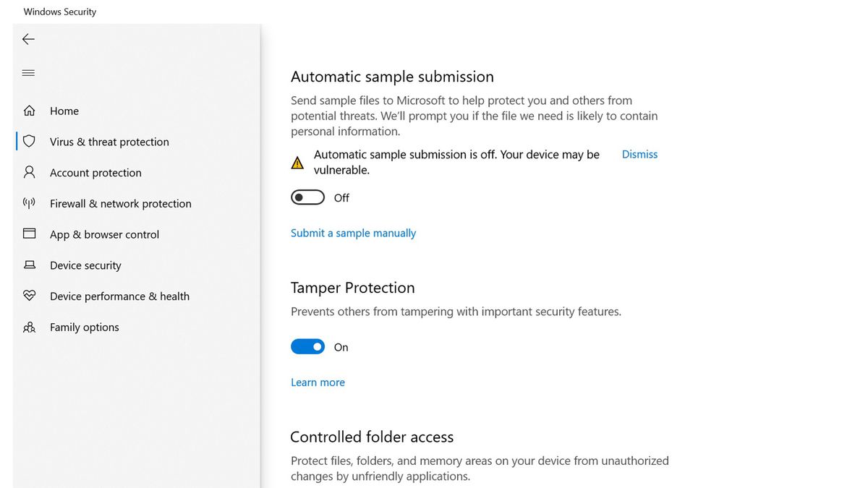Screen dimensions: 868x488
Task: Open Family options via the family icon
Action: (x=29, y=327)
